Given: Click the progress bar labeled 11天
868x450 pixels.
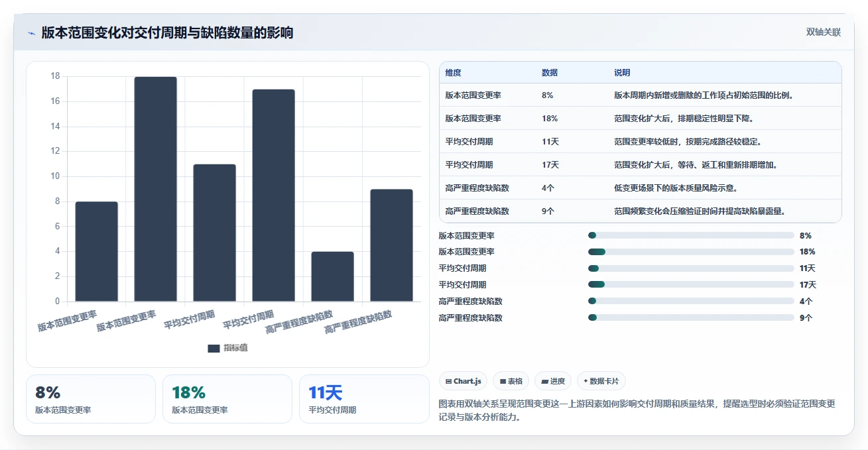Looking at the screenshot, I should click(691, 268).
